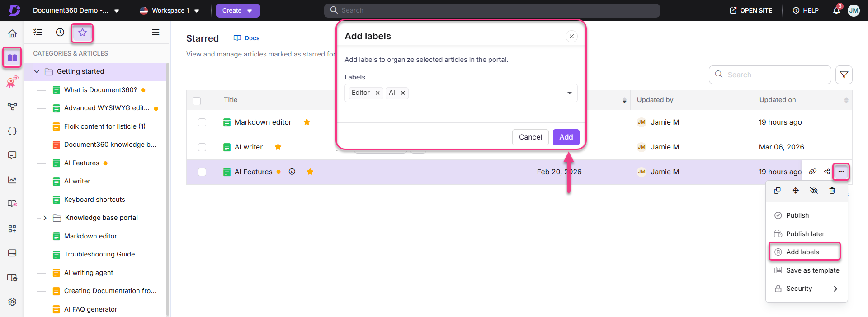Click info icon next to AI Features title
This screenshot has height=317, width=868.
point(292,172)
